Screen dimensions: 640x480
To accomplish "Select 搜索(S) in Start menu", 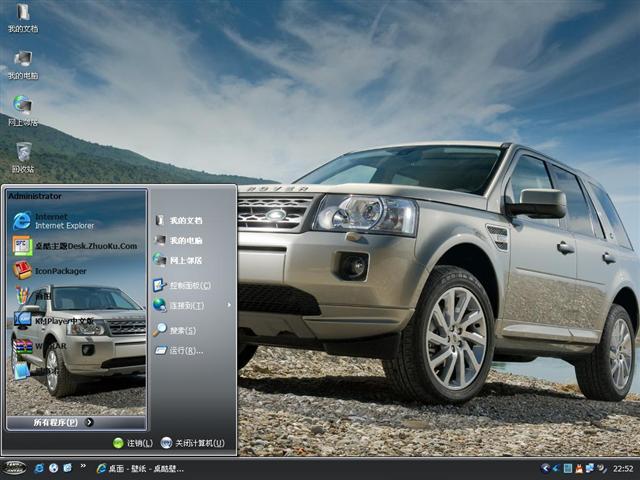I will tap(182, 330).
